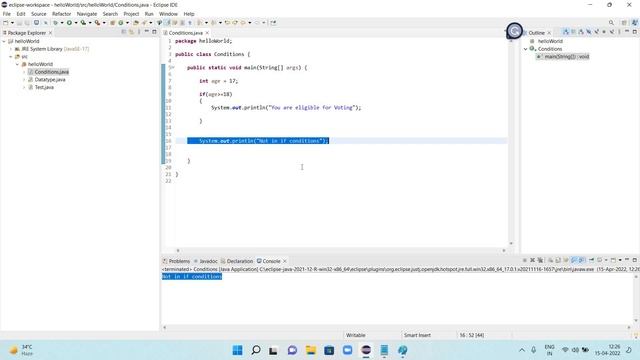Collapse All in Package Explorer toolbar
Screen dimensions: 640x360
pyautogui.click(x=124, y=32)
